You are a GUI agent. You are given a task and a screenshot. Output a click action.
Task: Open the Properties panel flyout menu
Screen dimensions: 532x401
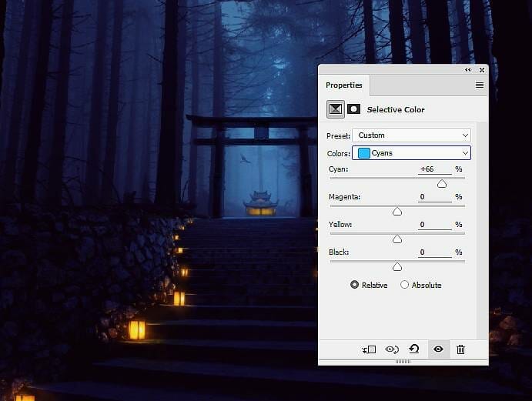480,85
